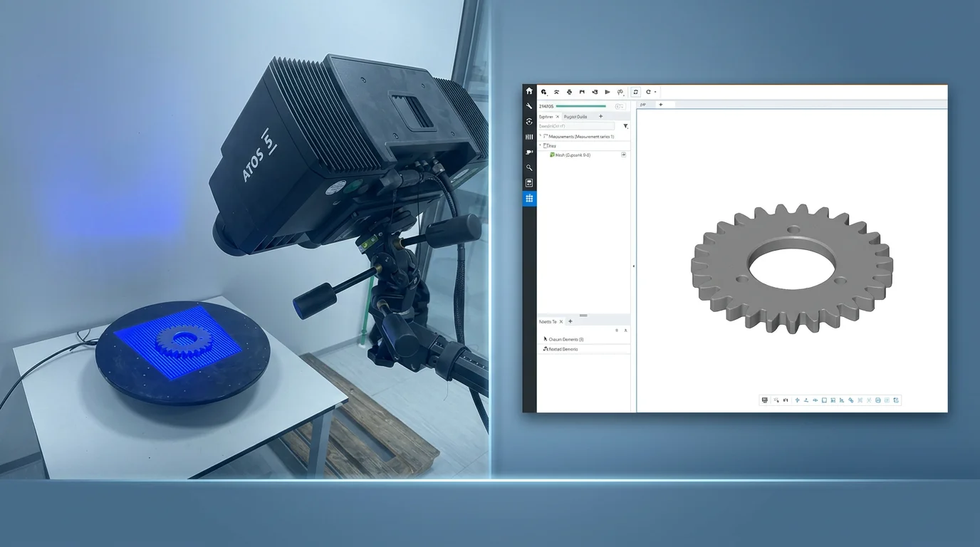Add a new tab in the 3D view
This screenshot has width=980, height=547.
coord(661,105)
